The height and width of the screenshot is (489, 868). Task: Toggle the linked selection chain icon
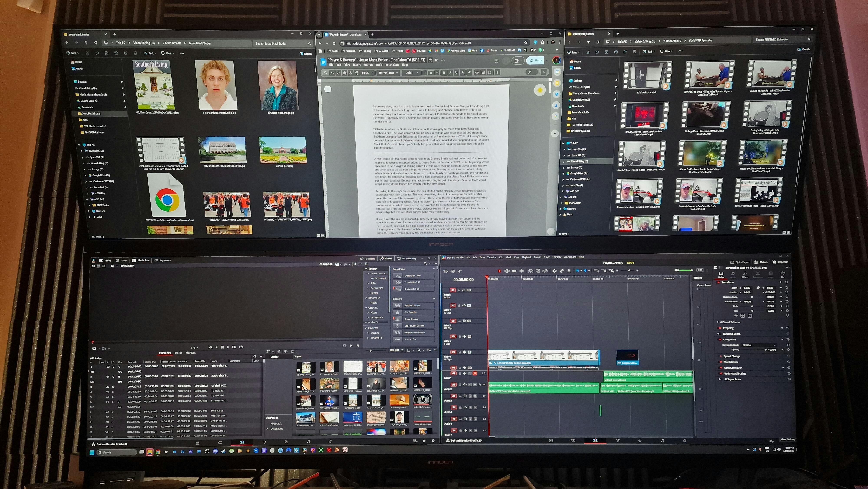(562, 271)
